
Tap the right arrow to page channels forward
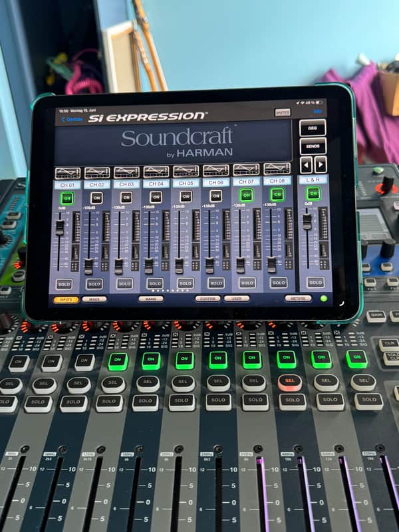pyautogui.click(x=321, y=165)
